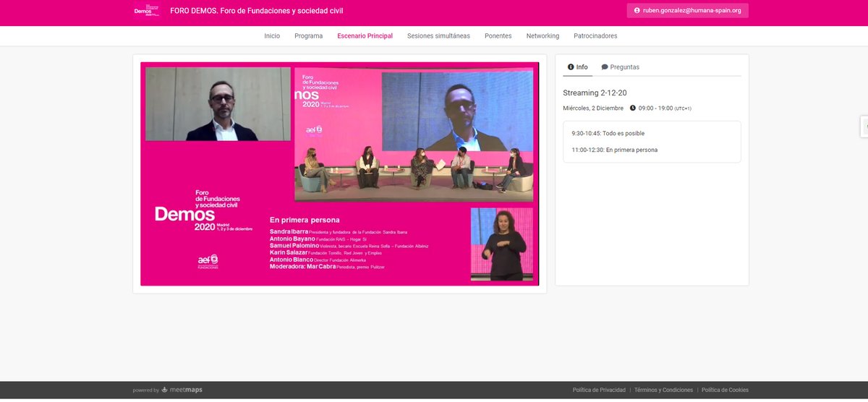
Task: Go to the Inicio menu item
Action: click(x=272, y=35)
